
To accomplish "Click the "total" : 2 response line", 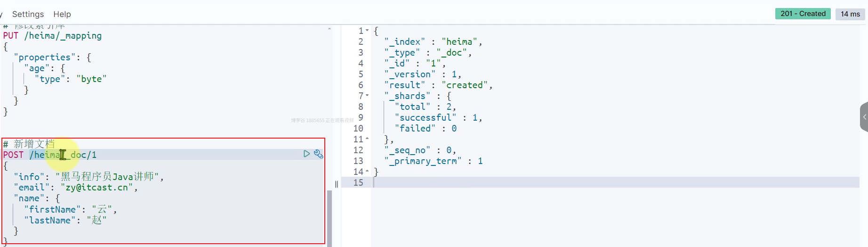I will pos(426,107).
